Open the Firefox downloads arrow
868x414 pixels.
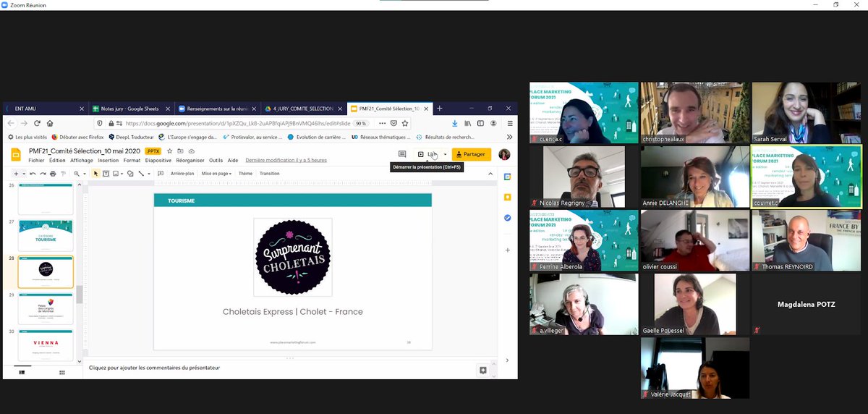[455, 123]
